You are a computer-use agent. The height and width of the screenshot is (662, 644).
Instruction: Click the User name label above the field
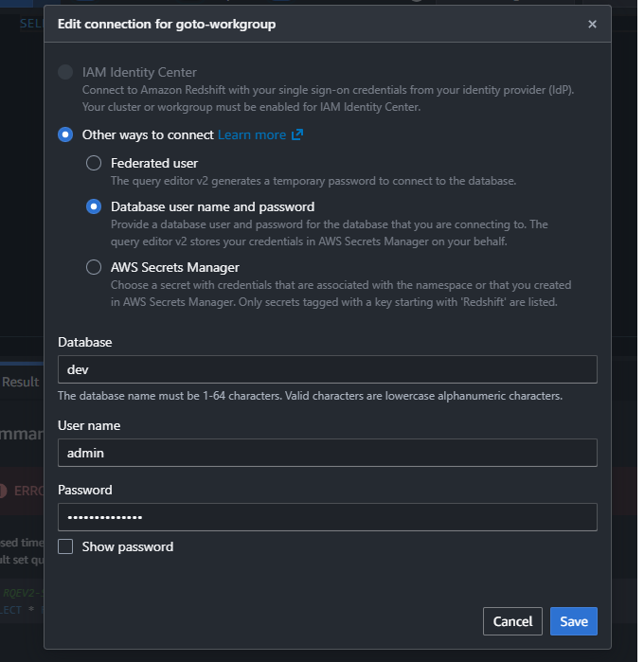89,425
